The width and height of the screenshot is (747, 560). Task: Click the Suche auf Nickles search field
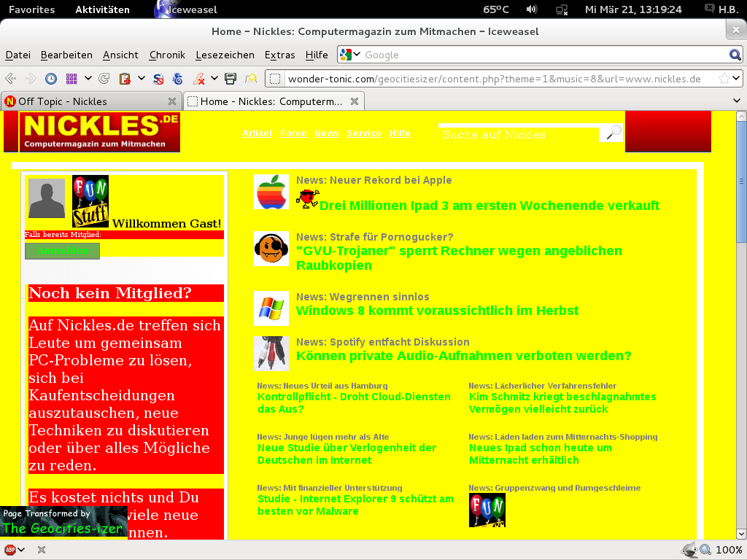click(519, 135)
